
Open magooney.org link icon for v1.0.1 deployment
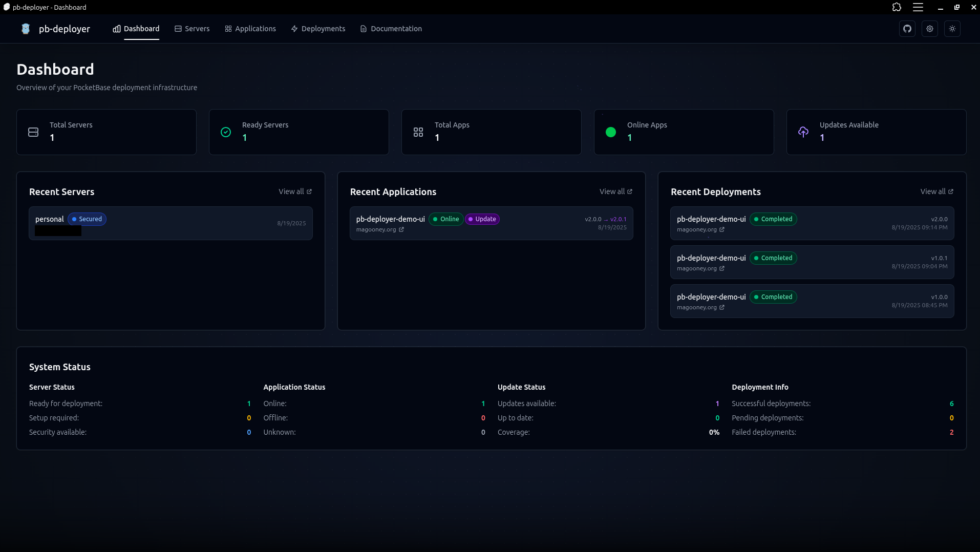722,268
